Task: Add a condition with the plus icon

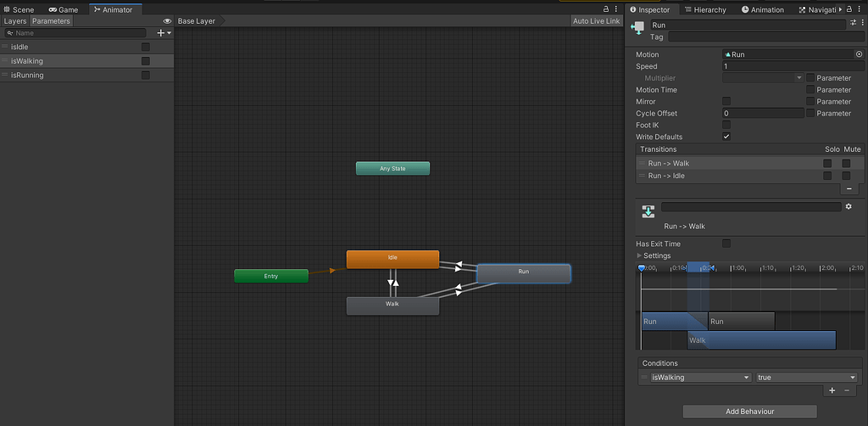Action: [x=832, y=390]
